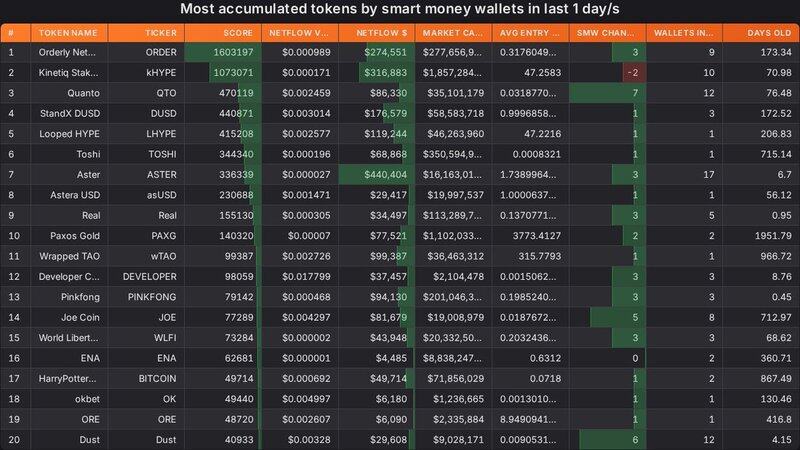Click the SMW CHAN... column header

pos(608,33)
